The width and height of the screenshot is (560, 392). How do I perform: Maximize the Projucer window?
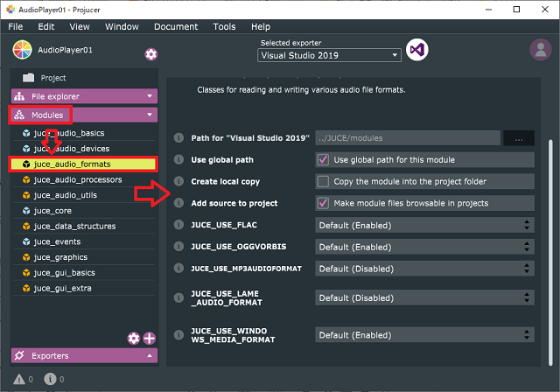click(516, 10)
